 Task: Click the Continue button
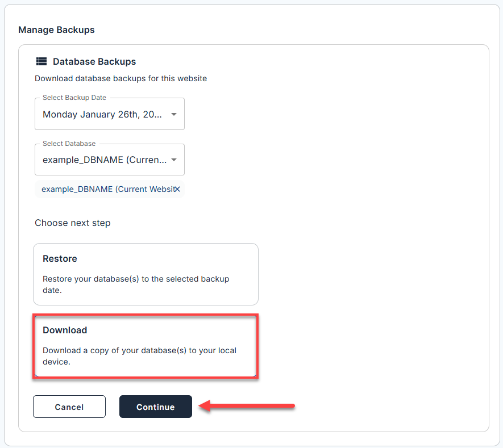(x=155, y=407)
